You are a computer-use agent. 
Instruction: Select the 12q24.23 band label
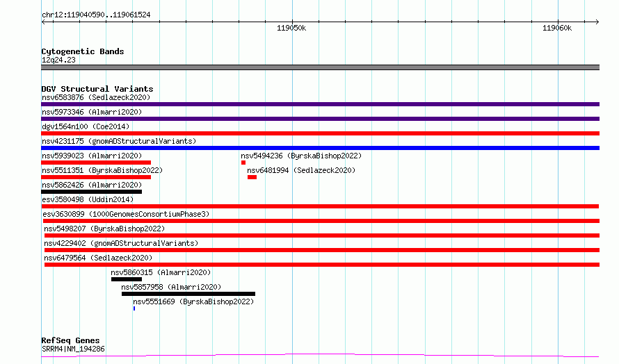(x=58, y=60)
